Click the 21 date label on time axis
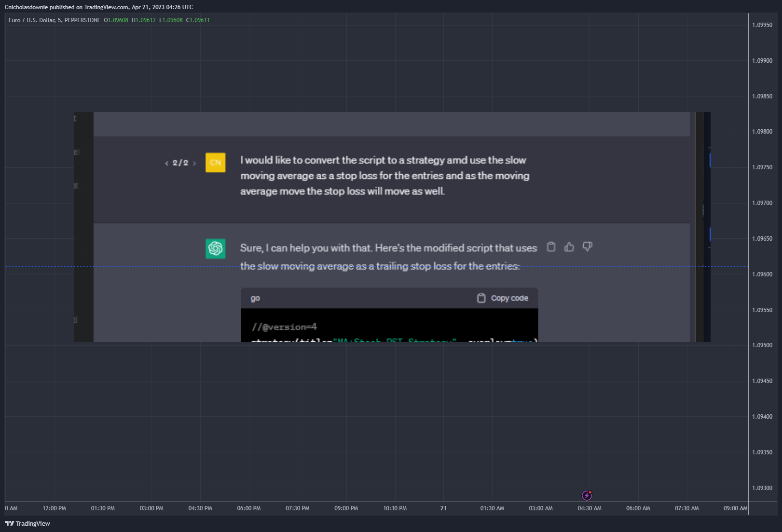The width and height of the screenshot is (782, 532). click(443, 508)
